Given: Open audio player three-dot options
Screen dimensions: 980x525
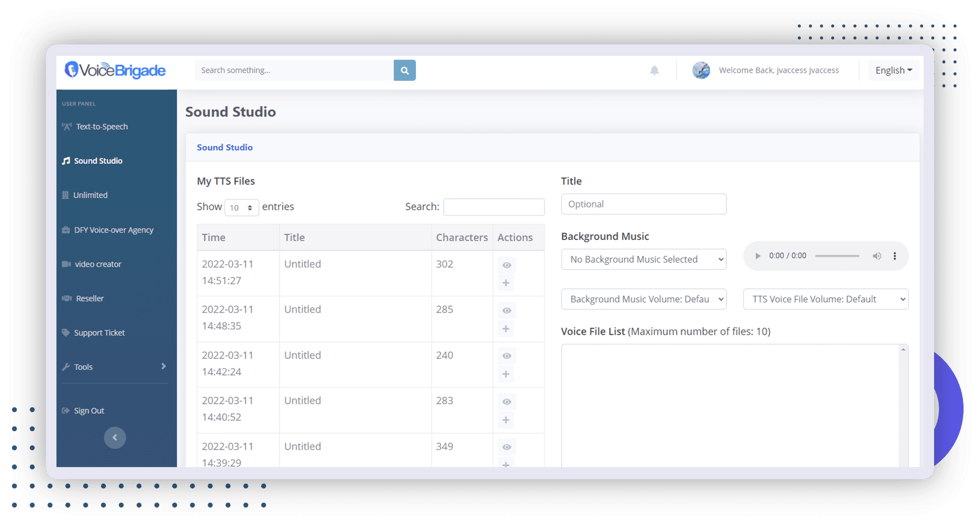Looking at the screenshot, I should [895, 256].
